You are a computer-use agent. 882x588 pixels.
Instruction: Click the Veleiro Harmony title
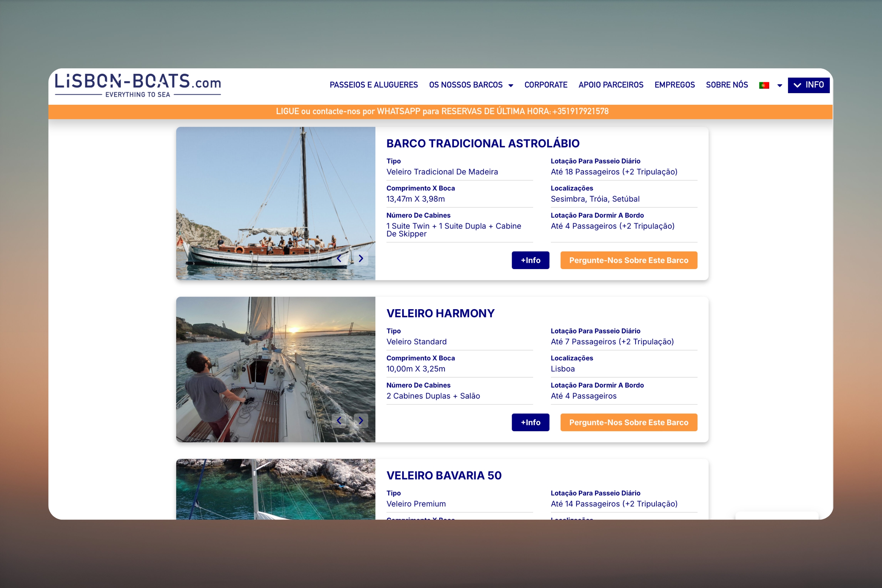coord(441,313)
